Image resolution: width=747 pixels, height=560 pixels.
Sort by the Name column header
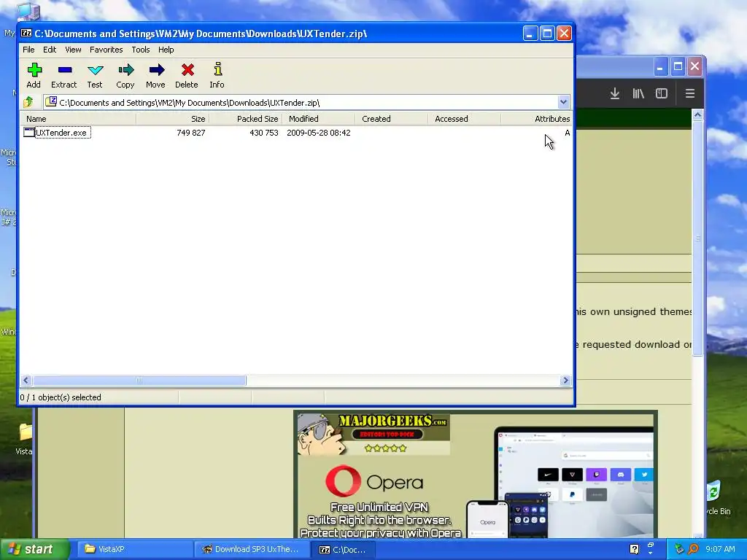(77, 119)
